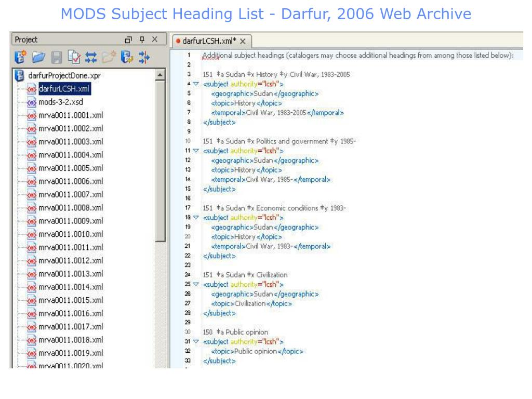Image resolution: width=532 pixels, height=399 pixels.
Task: Select darfurProjectDone.xpr in the project tree
Action: [64, 76]
